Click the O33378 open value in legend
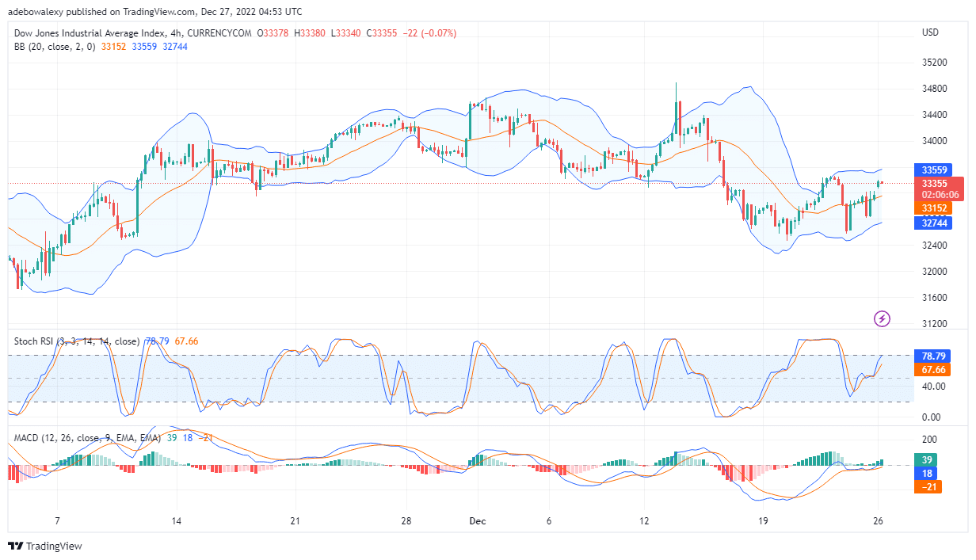The width and height of the screenshot is (976, 560). [273, 32]
